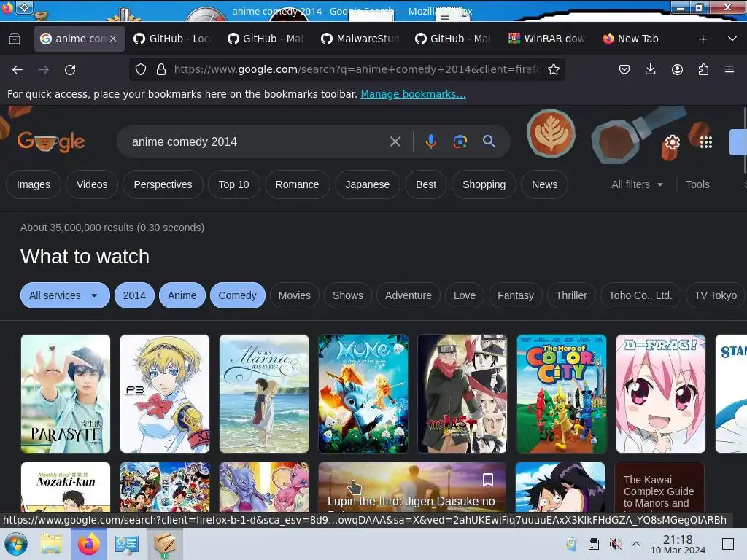Screen dimensions: 747x560
Task: Switch to the WinRAR download tab
Action: click(x=547, y=39)
